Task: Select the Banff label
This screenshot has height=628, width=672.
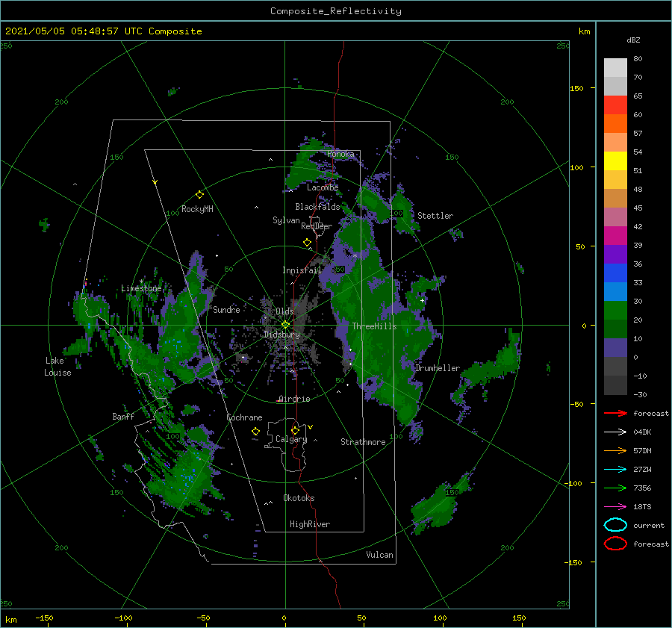Action: coord(123,416)
